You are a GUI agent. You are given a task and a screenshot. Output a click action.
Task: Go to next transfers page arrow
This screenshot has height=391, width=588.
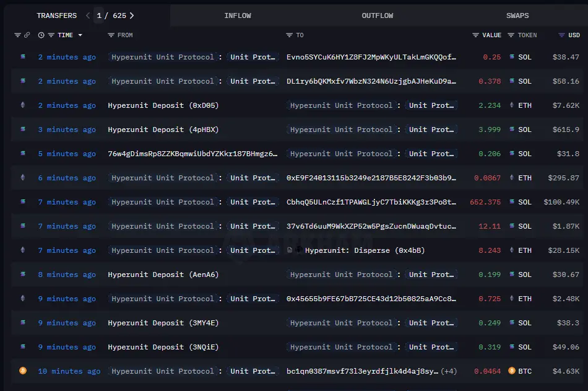pyautogui.click(x=132, y=15)
